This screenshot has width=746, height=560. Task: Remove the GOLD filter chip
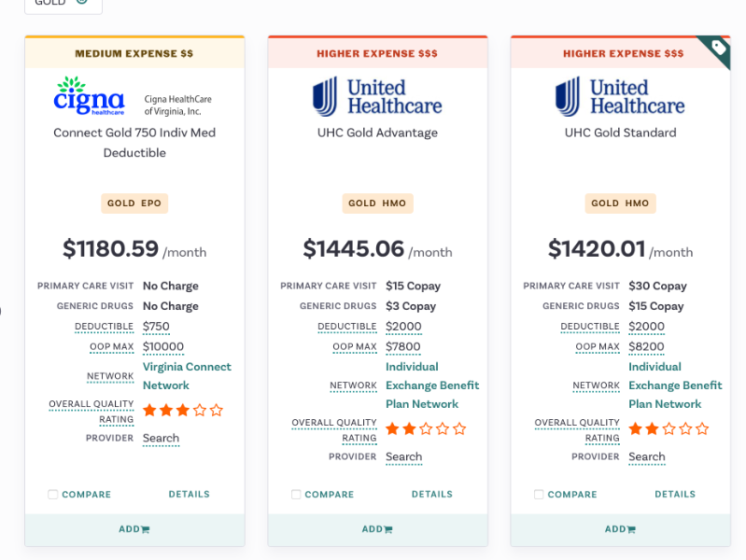[81, 3]
